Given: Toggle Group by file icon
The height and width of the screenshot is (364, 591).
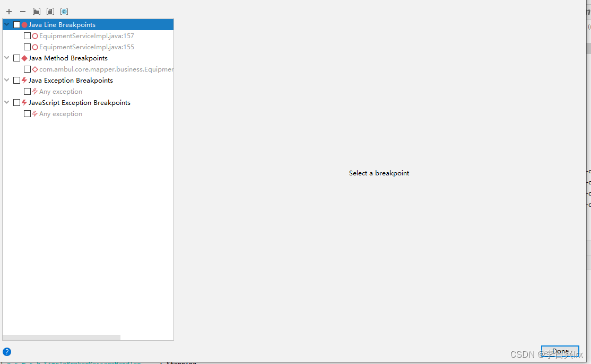Looking at the screenshot, I should pos(50,12).
